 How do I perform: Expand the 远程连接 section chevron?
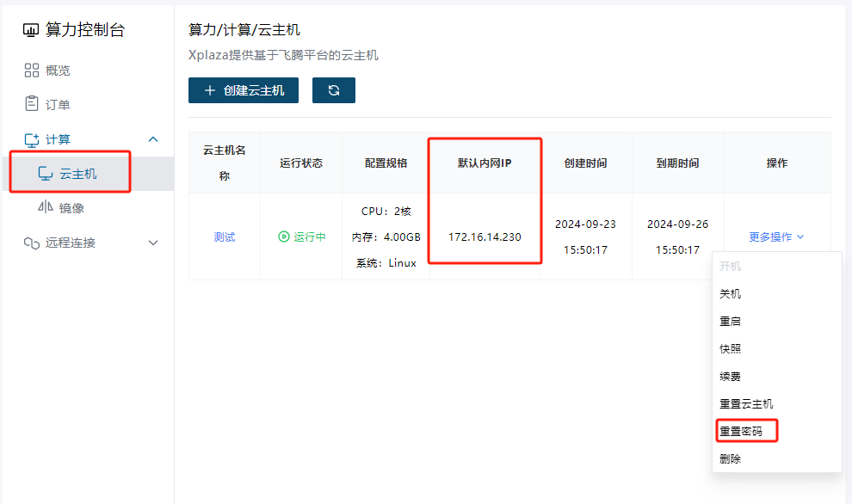click(153, 243)
